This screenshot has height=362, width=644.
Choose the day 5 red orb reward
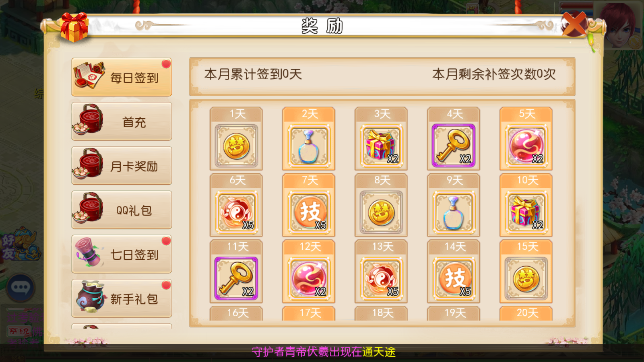[x=526, y=146]
